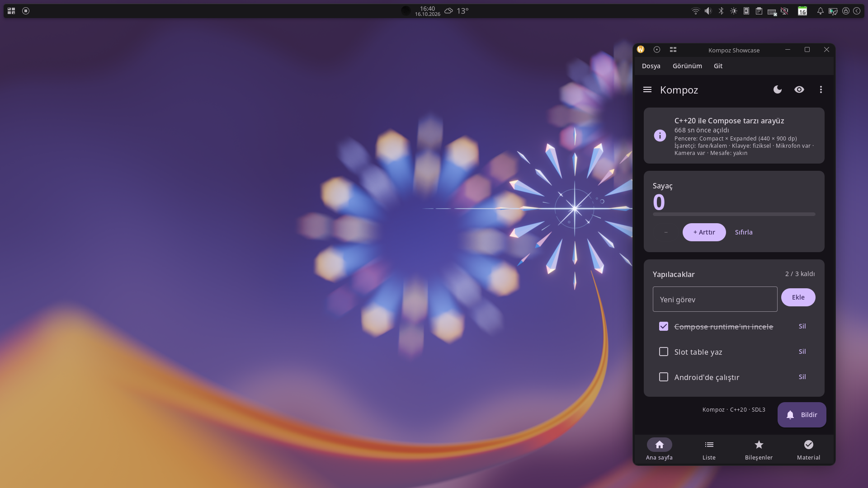Open the volume tray icon
868x488 pixels.
pos(708,11)
